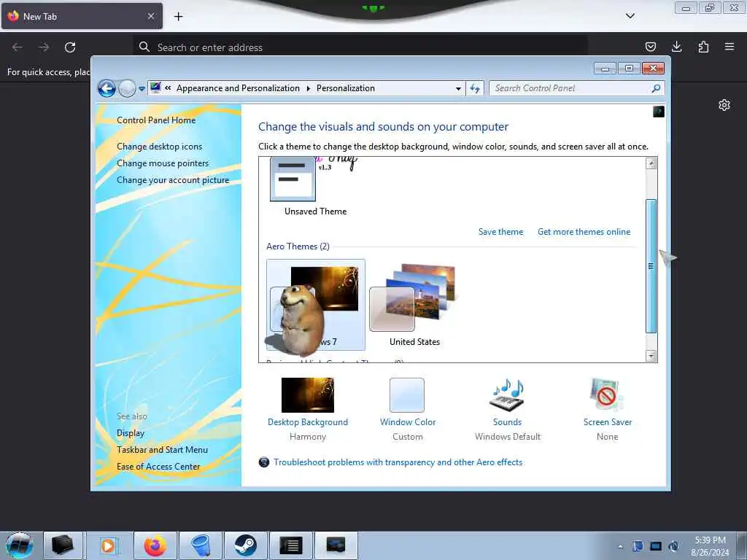Image resolution: width=747 pixels, height=560 pixels.
Task: Expand the address bar history dropdown
Action: (458, 88)
